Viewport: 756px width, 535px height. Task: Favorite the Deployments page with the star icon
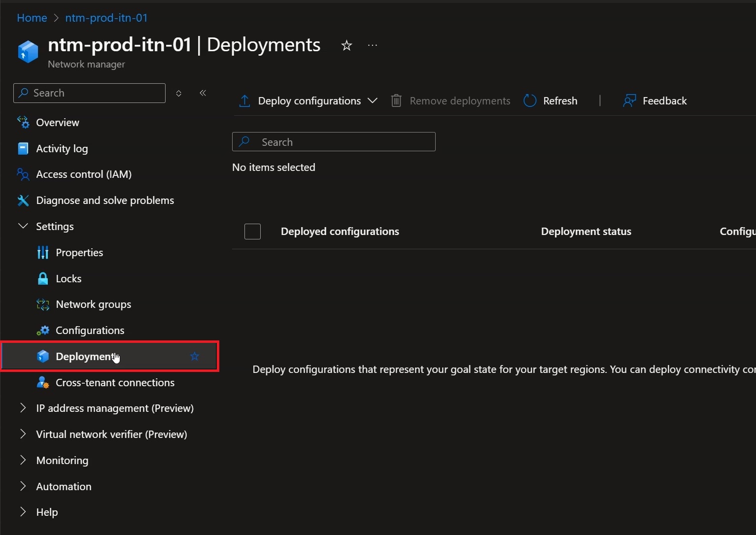(x=346, y=45)
